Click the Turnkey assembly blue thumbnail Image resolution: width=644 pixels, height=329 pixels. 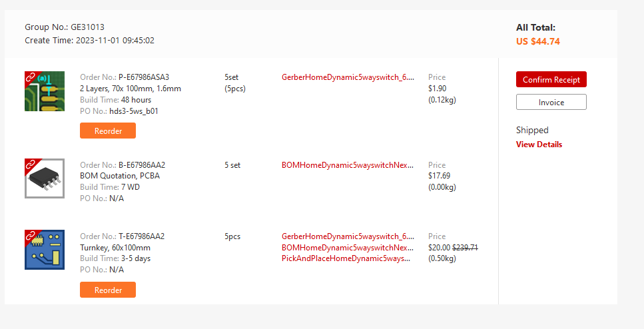(45, 250)
